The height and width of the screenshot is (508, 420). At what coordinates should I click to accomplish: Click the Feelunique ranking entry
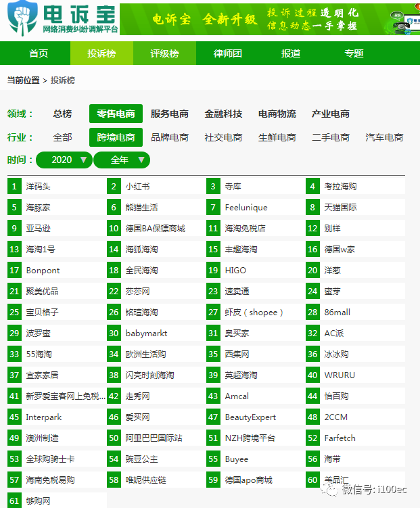pyautogui.click(x=256, y=208)
